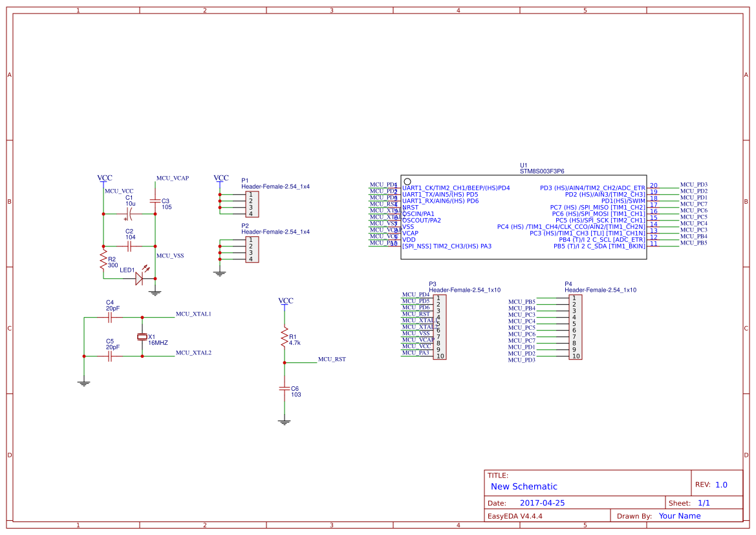756x535 pixels.
Task: Click the MCU_PD3 net label at U1 pin 20
Action: [694, 185]
